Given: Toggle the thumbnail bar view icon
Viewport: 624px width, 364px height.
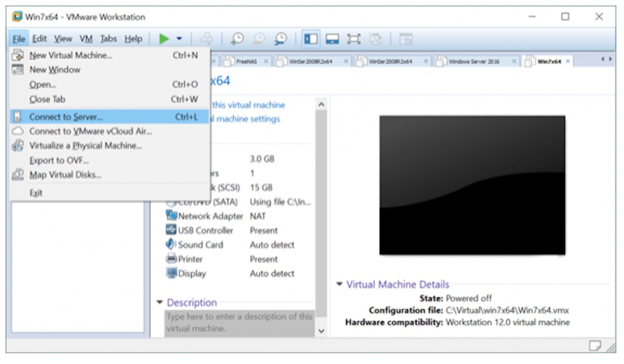Looking at the screenshot, I should 332,39.
